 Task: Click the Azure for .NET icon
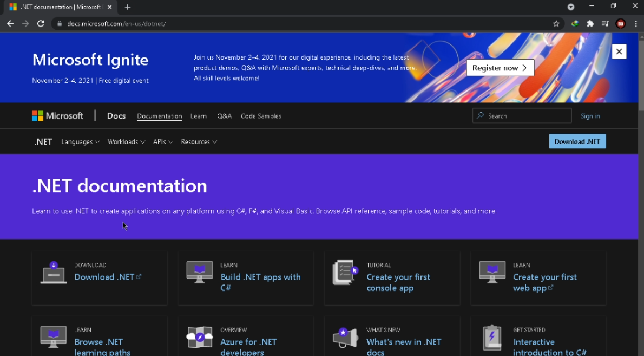[x=200, y=337]
